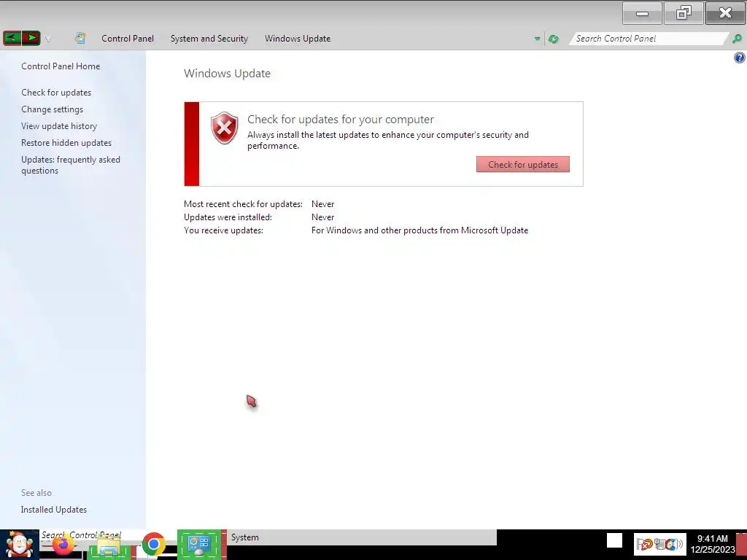Expand the address bar history dropdown

pos(538,39)
